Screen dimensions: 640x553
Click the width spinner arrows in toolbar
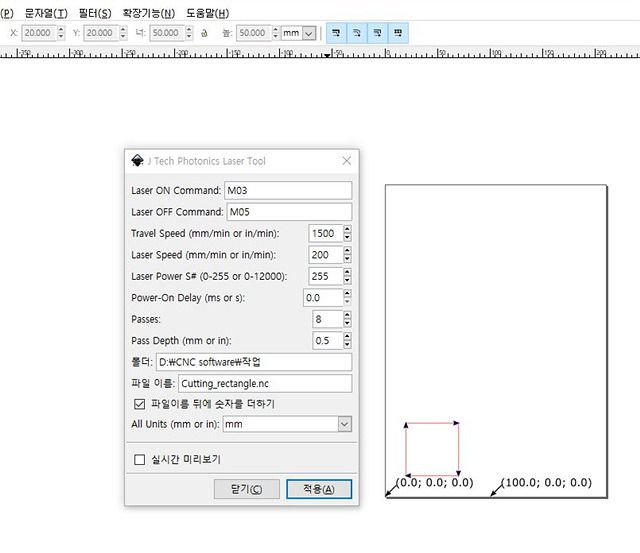189,33
